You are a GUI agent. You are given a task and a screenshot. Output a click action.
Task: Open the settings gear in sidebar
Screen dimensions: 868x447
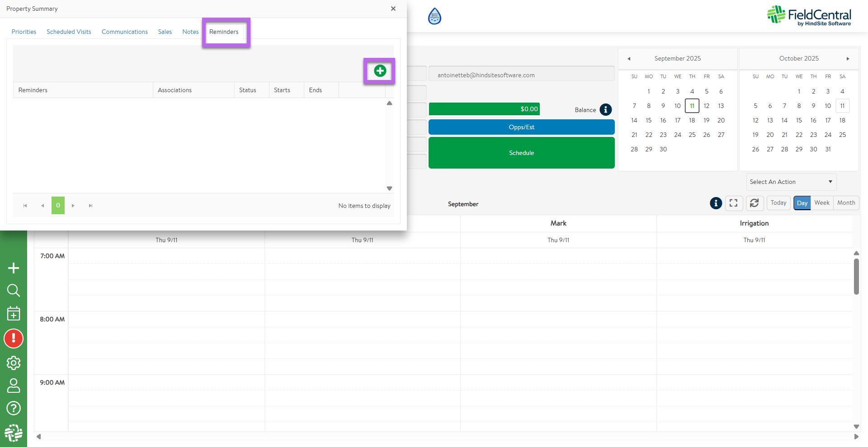(x=14, y=362)
